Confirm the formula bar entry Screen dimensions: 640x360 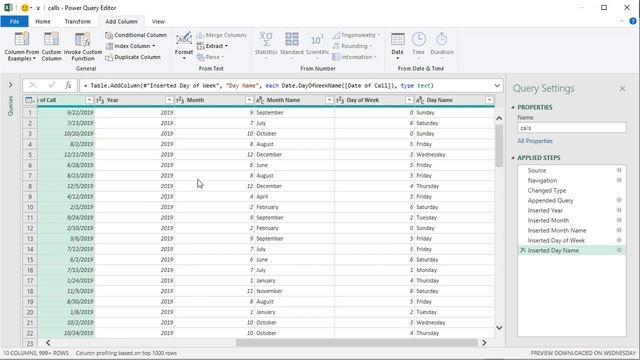[51, 85]
